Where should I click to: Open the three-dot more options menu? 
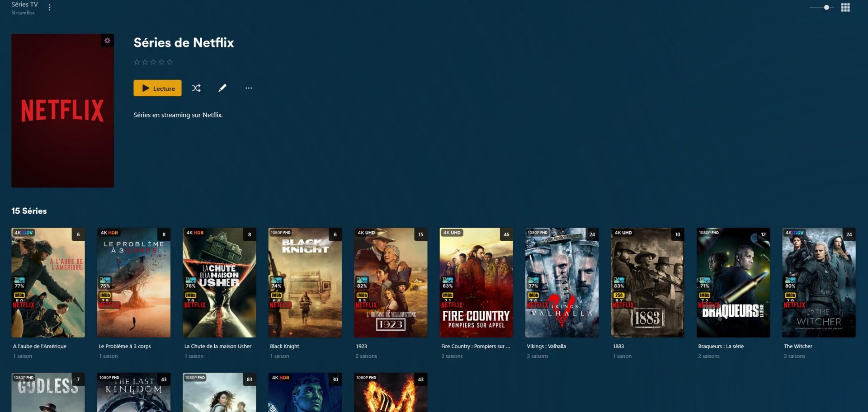click(x=249, y=88)
